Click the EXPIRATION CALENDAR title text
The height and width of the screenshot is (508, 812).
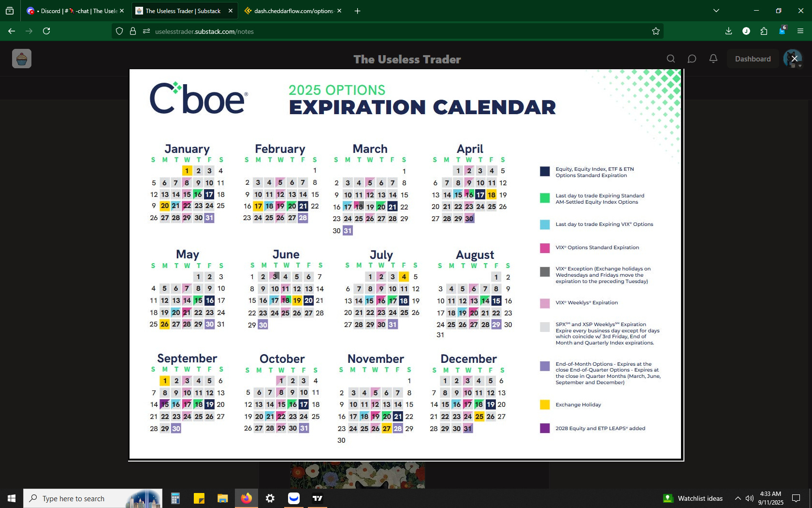tap(422, 107)
